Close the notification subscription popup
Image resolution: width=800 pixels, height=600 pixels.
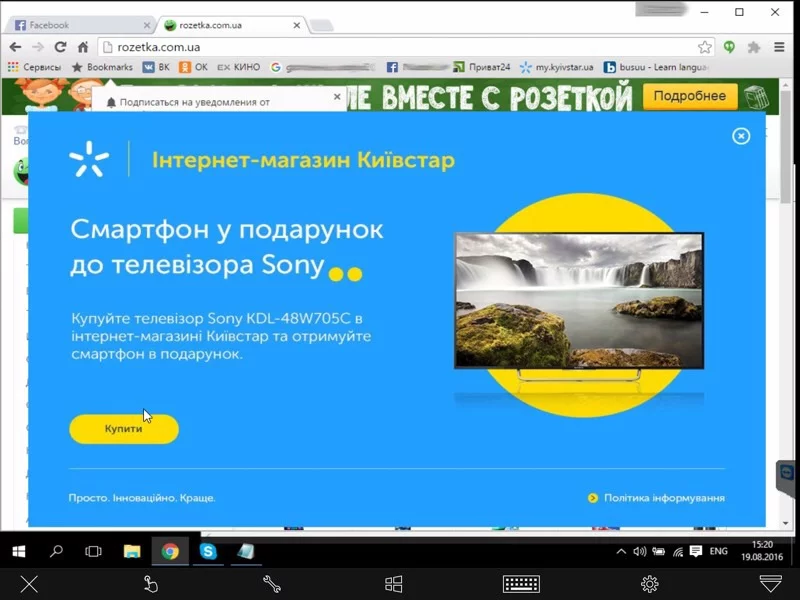pyautogui.click(x=337, y=96)
